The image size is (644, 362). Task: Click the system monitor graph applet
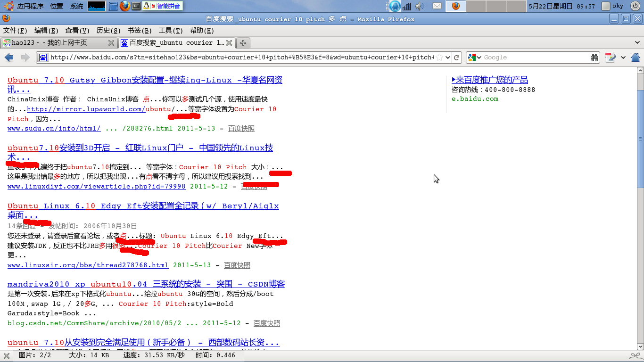click(97, 6)
